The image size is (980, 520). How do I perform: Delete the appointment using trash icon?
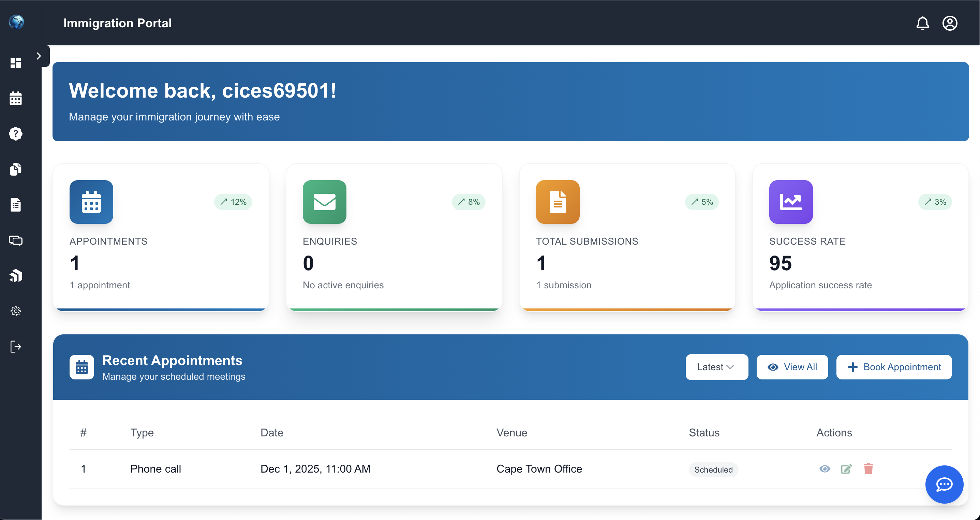click(x=868, y=469)
